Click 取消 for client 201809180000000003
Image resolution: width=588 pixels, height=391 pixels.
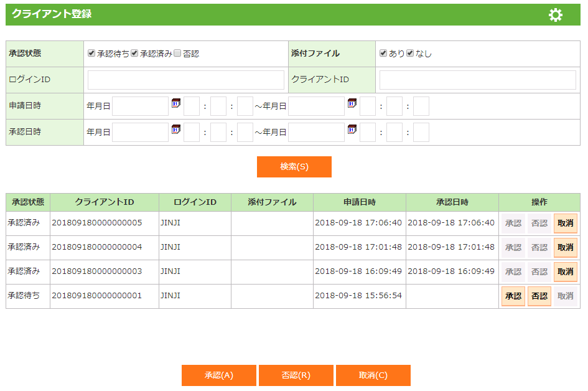click(566, 272)
